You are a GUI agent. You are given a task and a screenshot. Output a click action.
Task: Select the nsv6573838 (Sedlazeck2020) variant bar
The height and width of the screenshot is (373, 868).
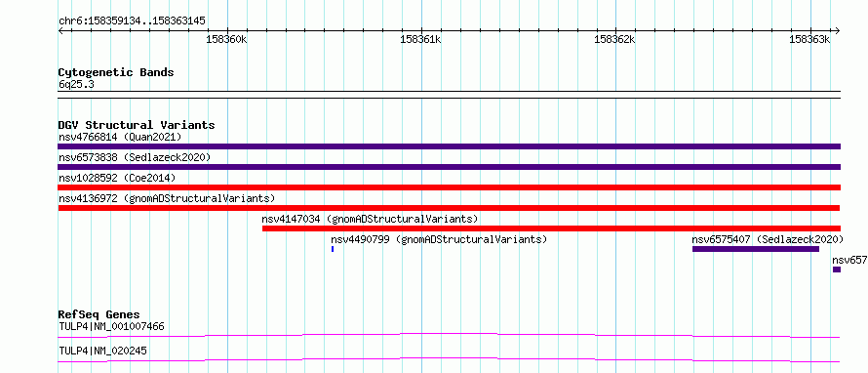point(449,167)
